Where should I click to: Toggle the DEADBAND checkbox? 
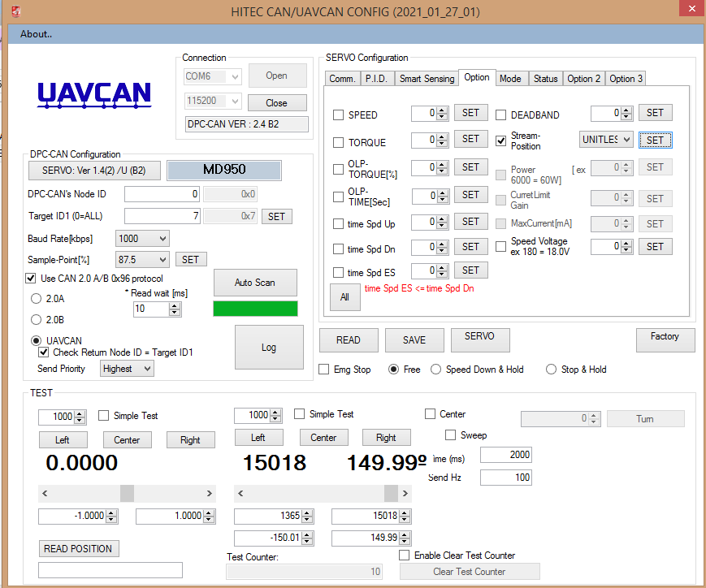pyautogui.click(x=500, y=115)
